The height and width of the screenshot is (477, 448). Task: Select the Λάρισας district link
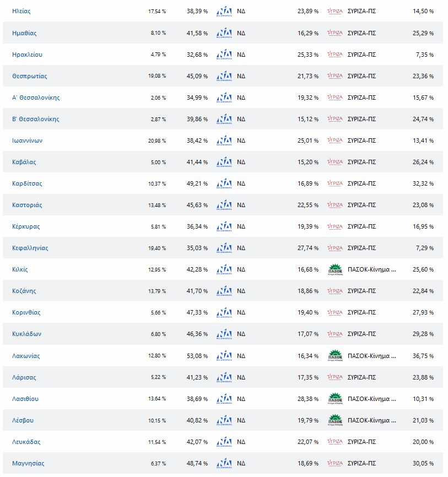point(24,377)
